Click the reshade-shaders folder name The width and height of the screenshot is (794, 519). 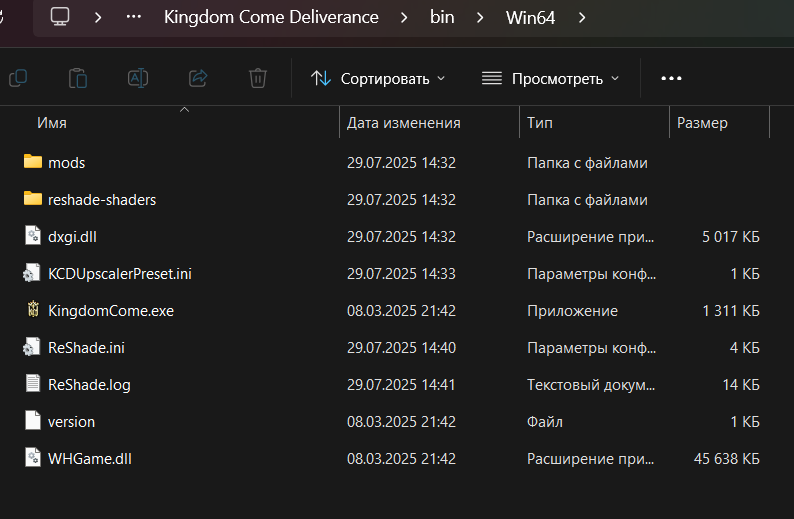tap(102, 199)
